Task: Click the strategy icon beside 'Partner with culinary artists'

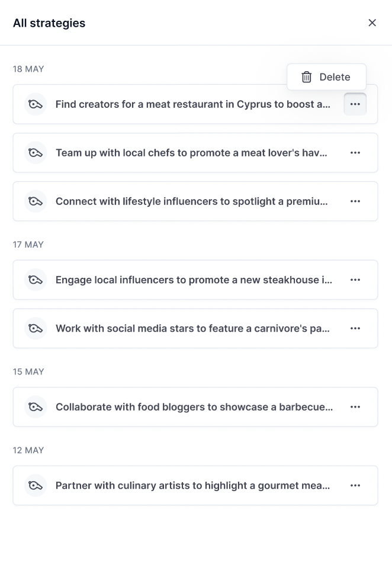Action: click(36, 486)
